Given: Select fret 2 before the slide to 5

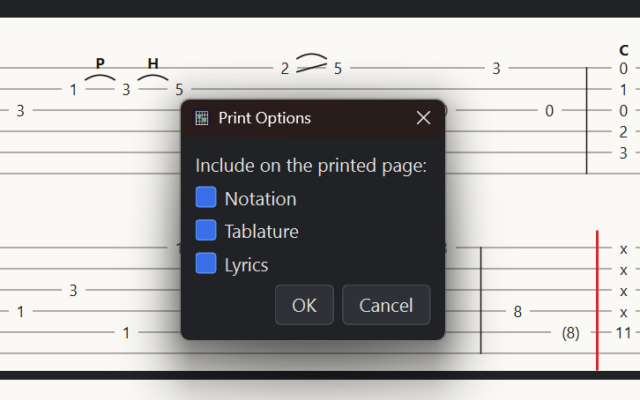Looking at the screenshot, I should [x=284, y=69].
